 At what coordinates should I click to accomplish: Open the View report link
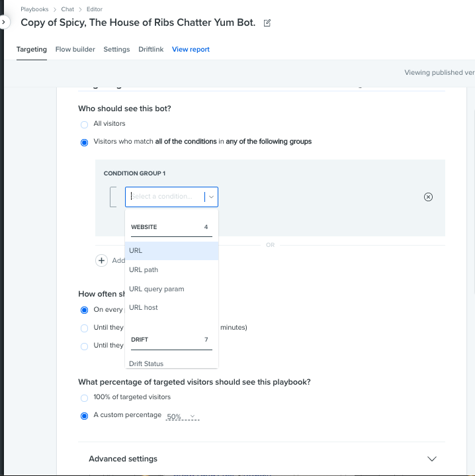coord(191,49)
